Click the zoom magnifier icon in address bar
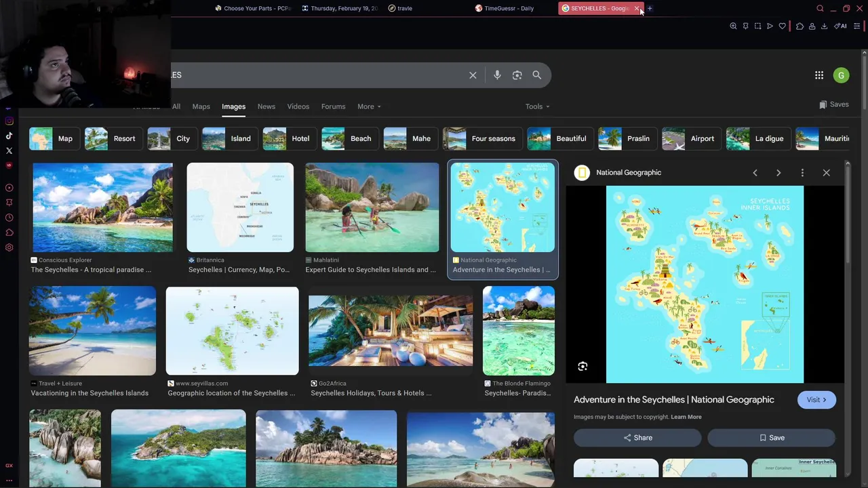Image resolution: width=868 pixels, height=488 pixels. [x=733, y=26]
